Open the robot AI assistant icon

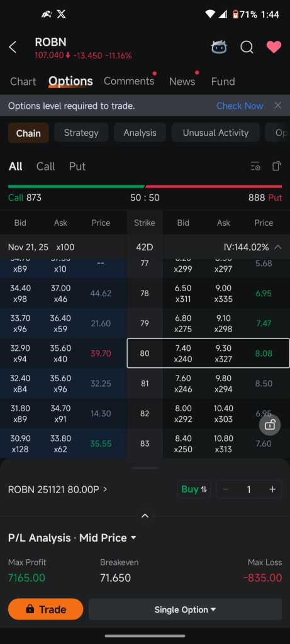click(x=219, y=47)
